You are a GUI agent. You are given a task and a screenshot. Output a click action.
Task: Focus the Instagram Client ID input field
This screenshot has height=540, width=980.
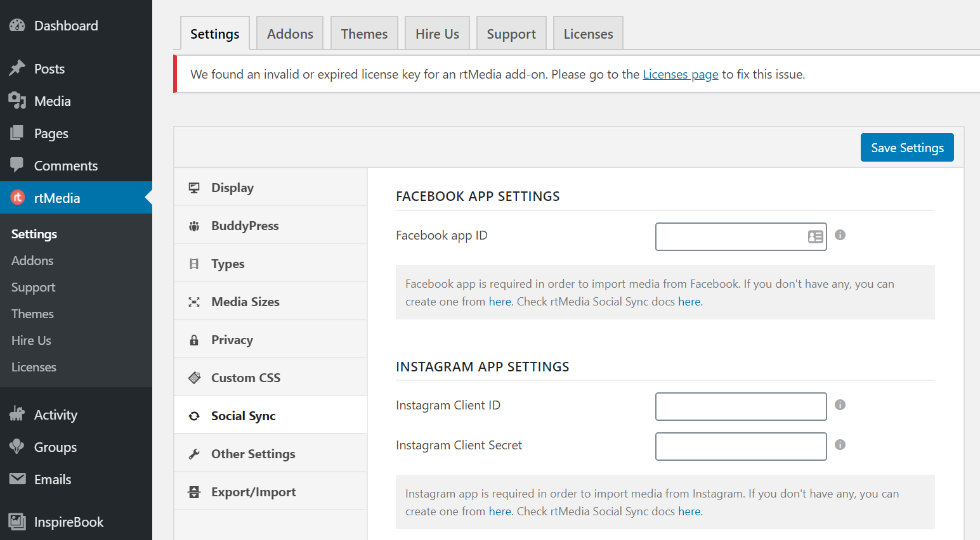click(741, 406)
